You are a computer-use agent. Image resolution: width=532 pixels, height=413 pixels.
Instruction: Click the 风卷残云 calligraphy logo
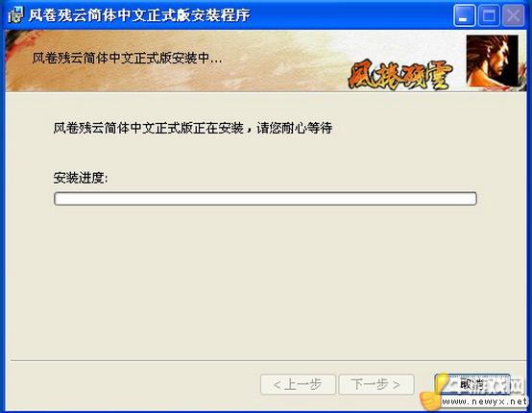point(400,75)
